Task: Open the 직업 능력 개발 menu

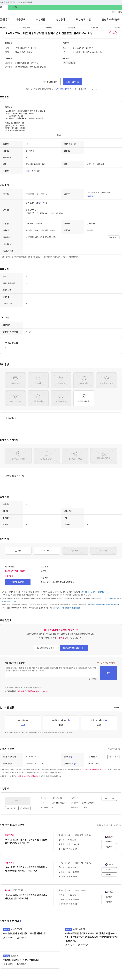Action: coord(83,19)
